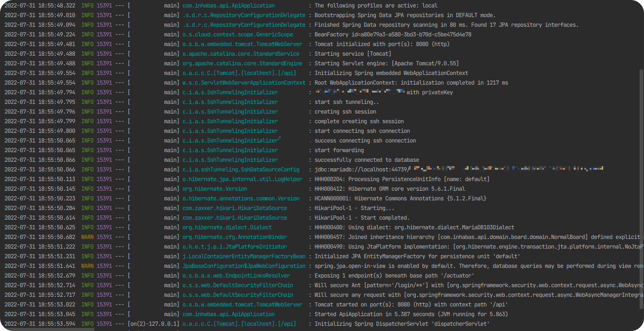Click "success connecting ssh connection" message
Viewport: 644px width, 331px height.
[365, 141]
